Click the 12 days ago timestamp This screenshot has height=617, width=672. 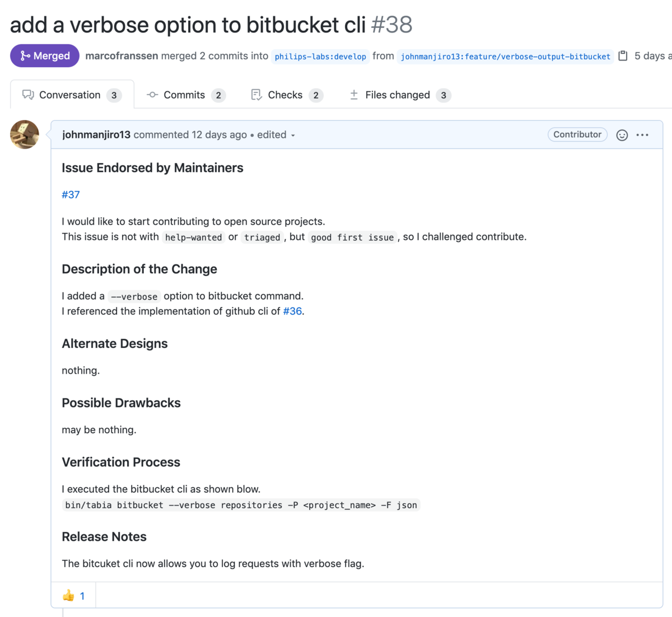click(219, 134)
